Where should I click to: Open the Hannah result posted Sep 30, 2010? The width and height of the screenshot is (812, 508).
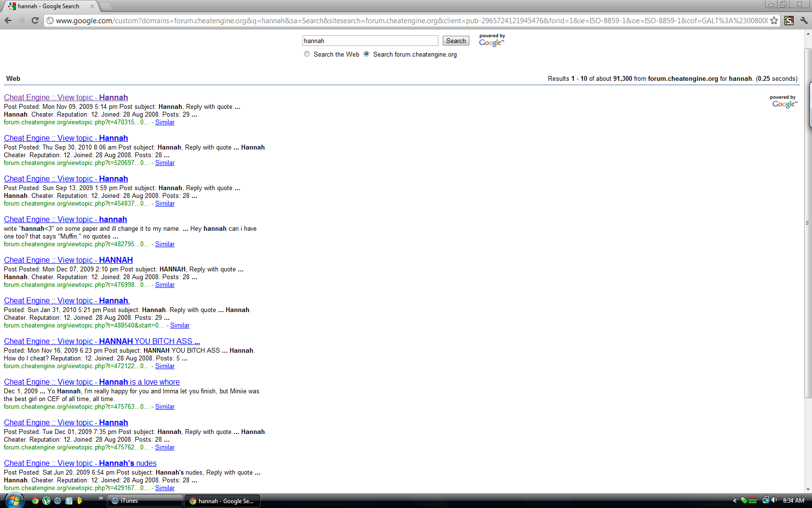coord(66,138)
